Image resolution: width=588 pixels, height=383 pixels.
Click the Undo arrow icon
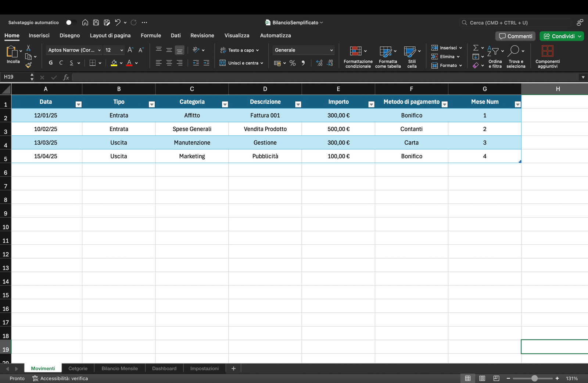[117, 22]
